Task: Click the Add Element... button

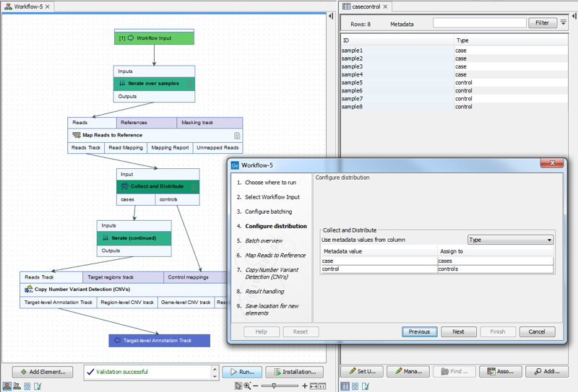Action: tap(43, 372)
